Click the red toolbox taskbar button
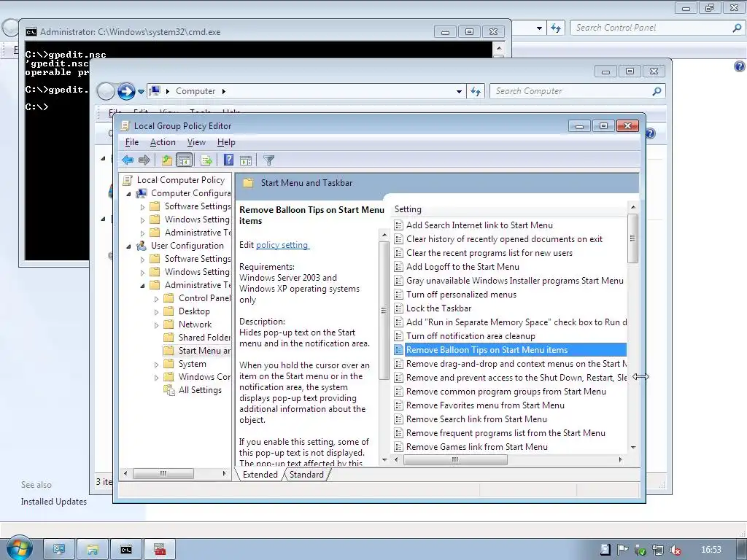 [x=160, y=550]
